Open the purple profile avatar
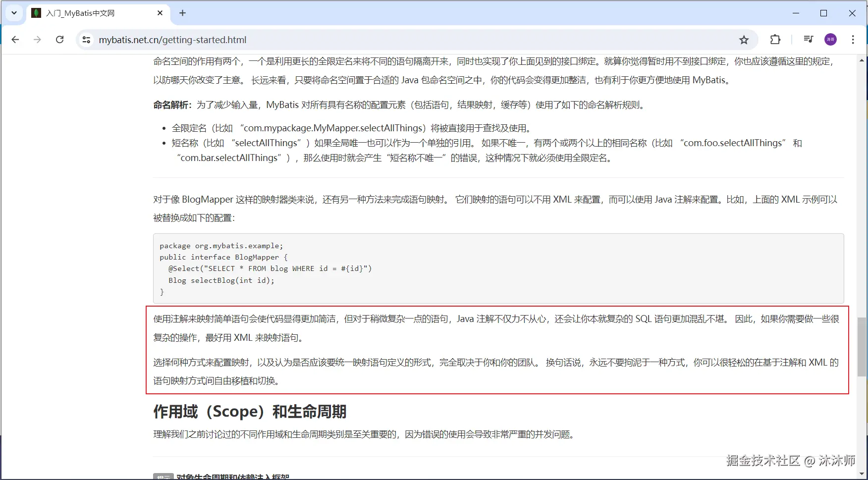868x480 pixels. [830, 40]
